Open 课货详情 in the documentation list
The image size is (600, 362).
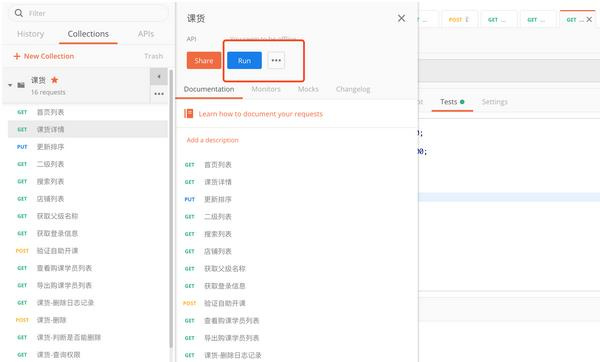(218, 182)
